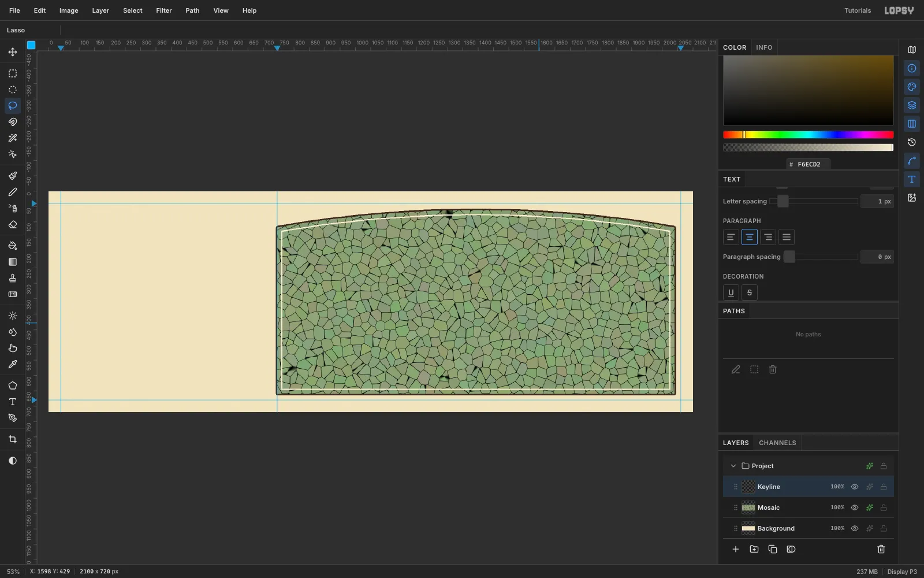Open the Image menu

click(69, 10)
